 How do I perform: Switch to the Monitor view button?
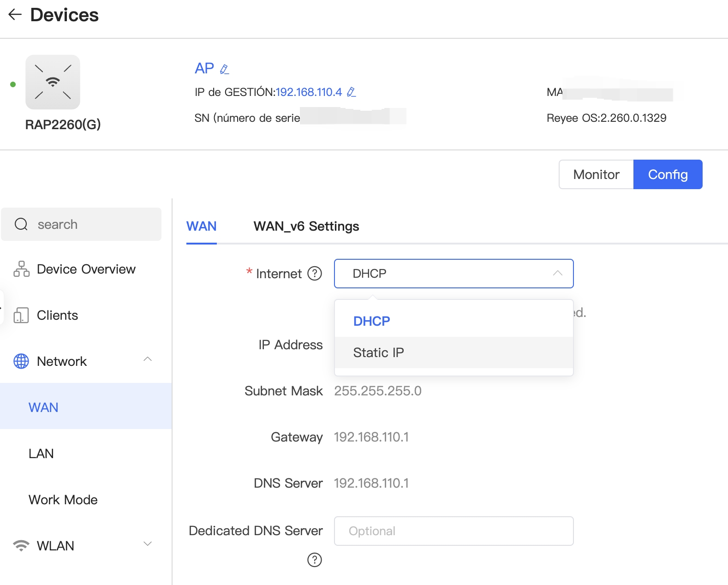[596, 174]
